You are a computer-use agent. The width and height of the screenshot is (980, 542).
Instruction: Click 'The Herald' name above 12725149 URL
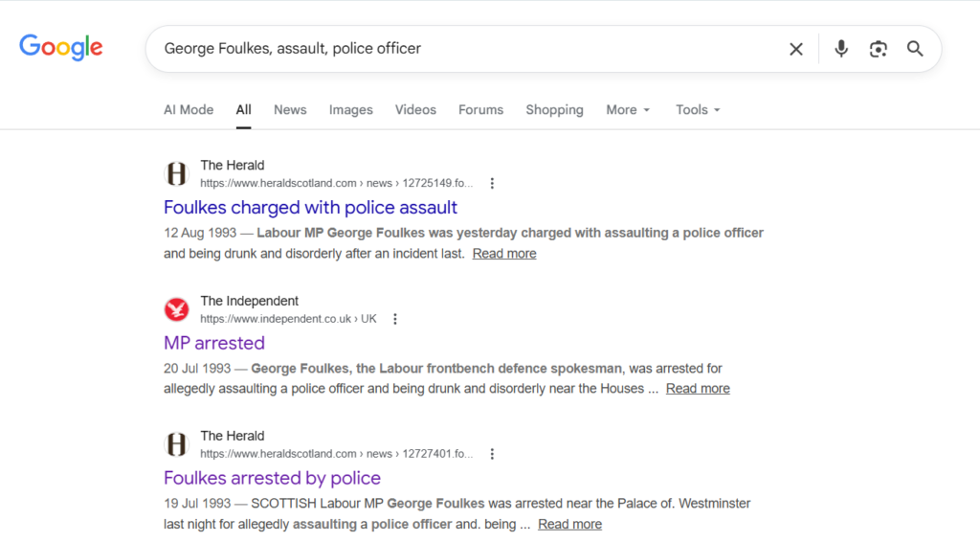tap(233, 166)
